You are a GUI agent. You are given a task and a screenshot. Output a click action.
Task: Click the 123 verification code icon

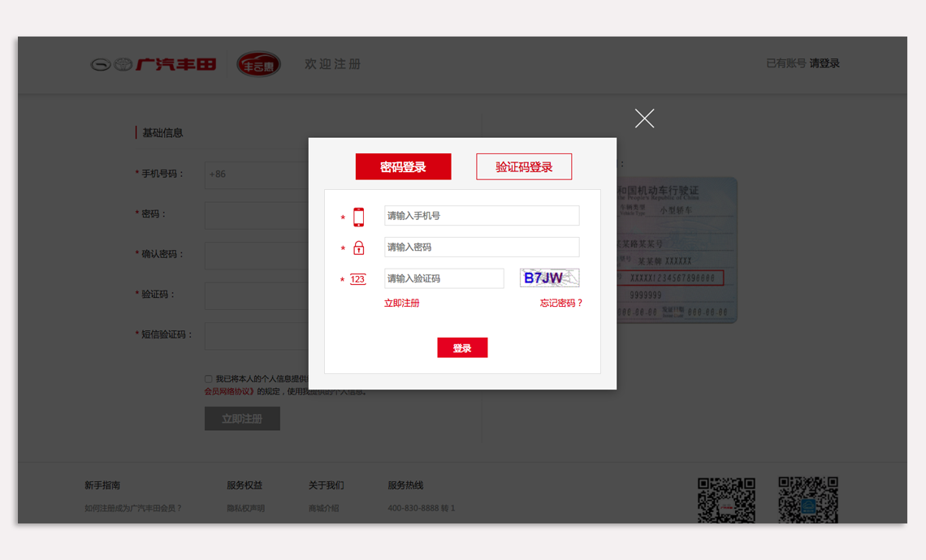[x=357, y=279]
